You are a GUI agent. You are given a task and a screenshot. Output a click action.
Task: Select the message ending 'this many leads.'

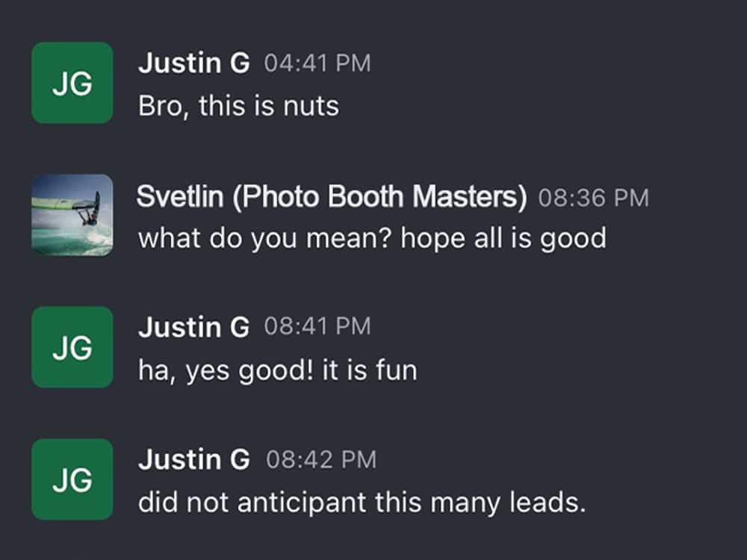coord(362,503)
